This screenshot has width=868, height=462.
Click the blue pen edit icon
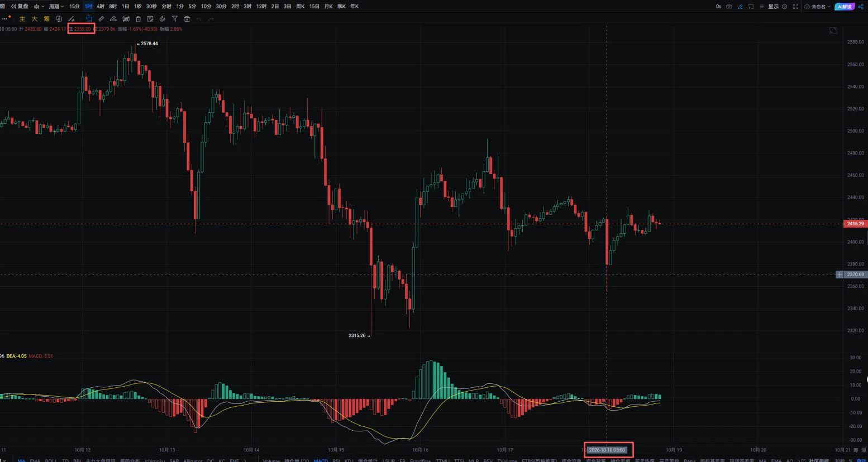pyautogui.click(x=740, y=7)
